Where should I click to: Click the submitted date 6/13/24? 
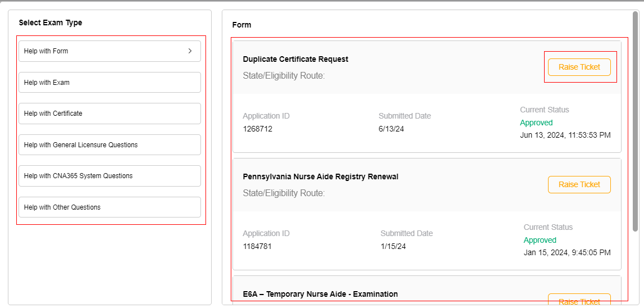[391, 129]
